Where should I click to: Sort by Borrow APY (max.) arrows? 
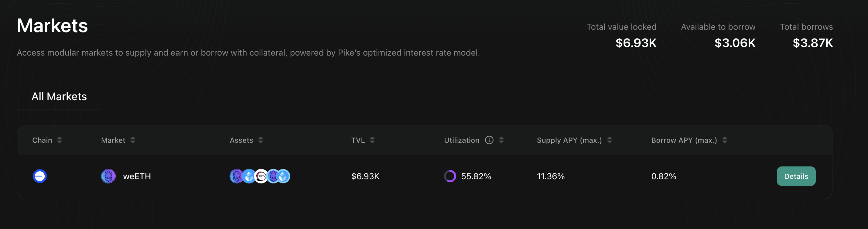pos(725,140)
